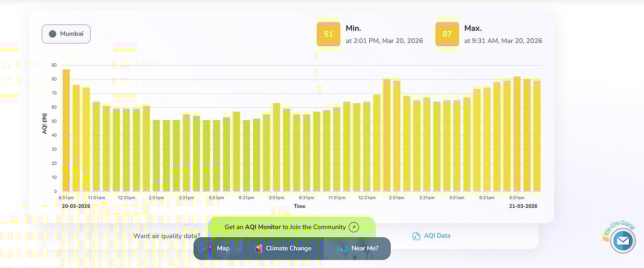
Task: Toggle the Mumbai series legend
Action: pyautogui.click(x=67, y=34)
